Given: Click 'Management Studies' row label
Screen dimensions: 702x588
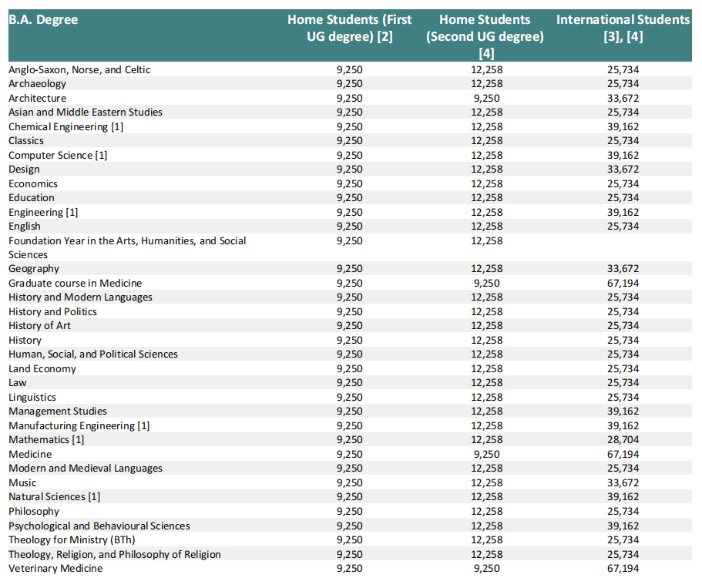Looking at the screenshot, I should tap(58, 411).
